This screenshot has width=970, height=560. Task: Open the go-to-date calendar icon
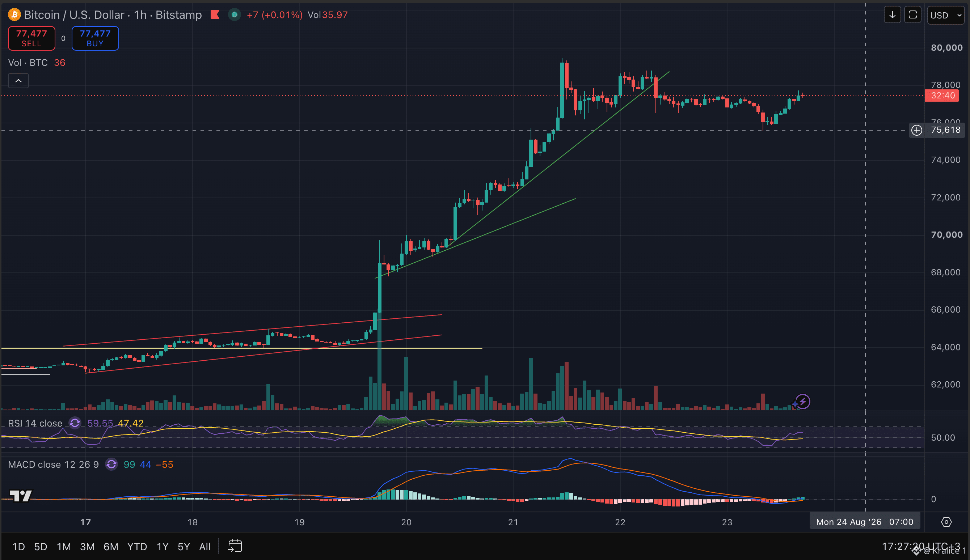coord(235,546)
